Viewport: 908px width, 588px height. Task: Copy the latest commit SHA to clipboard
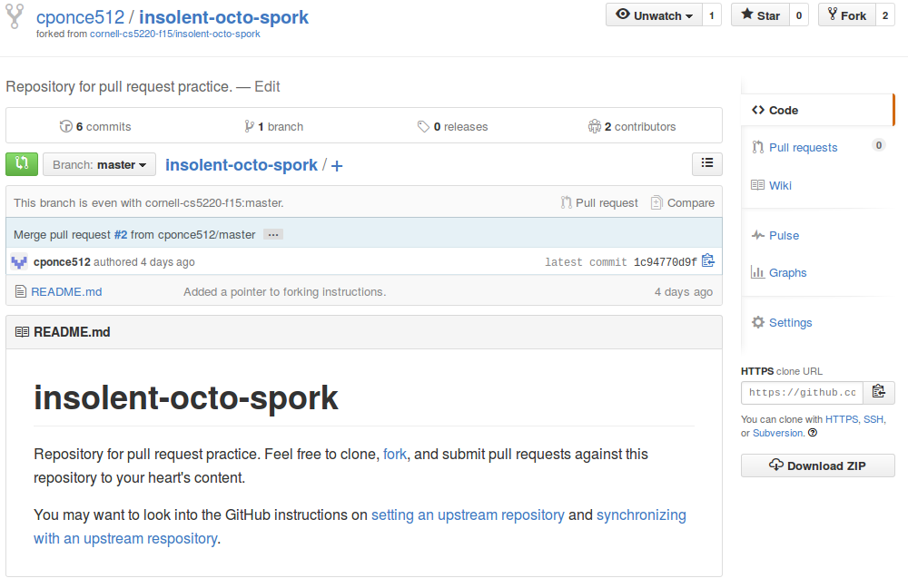point(707,261)
